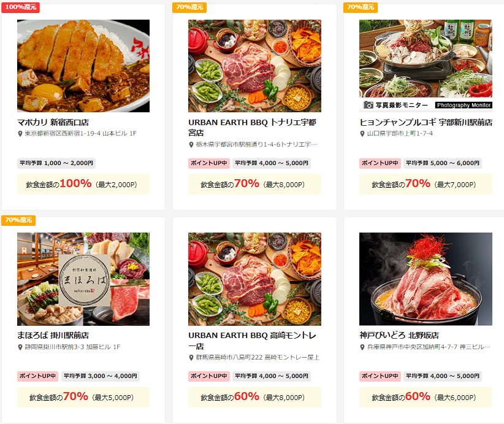Viewport: 504px width, 424px height.
Task: Click katsu curry photo thumbnail
Action: click(x=83, y=66)
